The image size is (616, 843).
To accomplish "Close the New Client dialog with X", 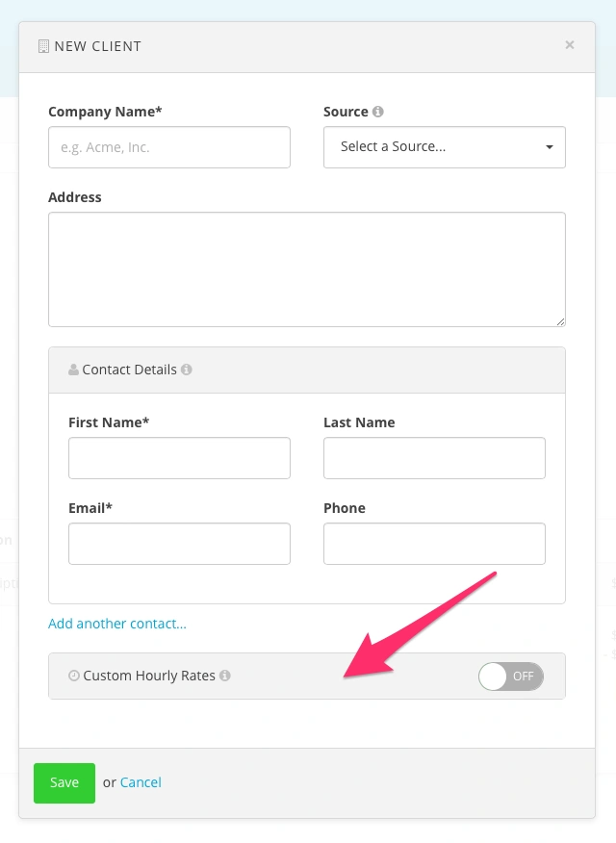I will pos(570,44).
